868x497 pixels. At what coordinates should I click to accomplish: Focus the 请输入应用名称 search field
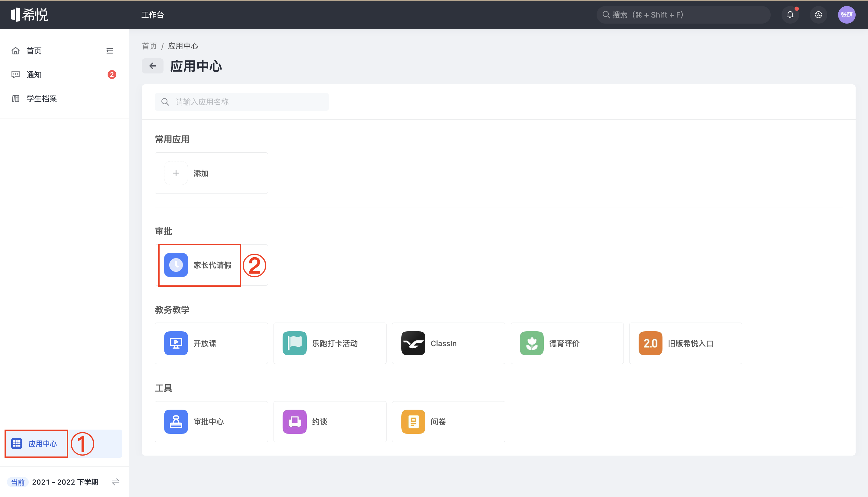(241, 102)
